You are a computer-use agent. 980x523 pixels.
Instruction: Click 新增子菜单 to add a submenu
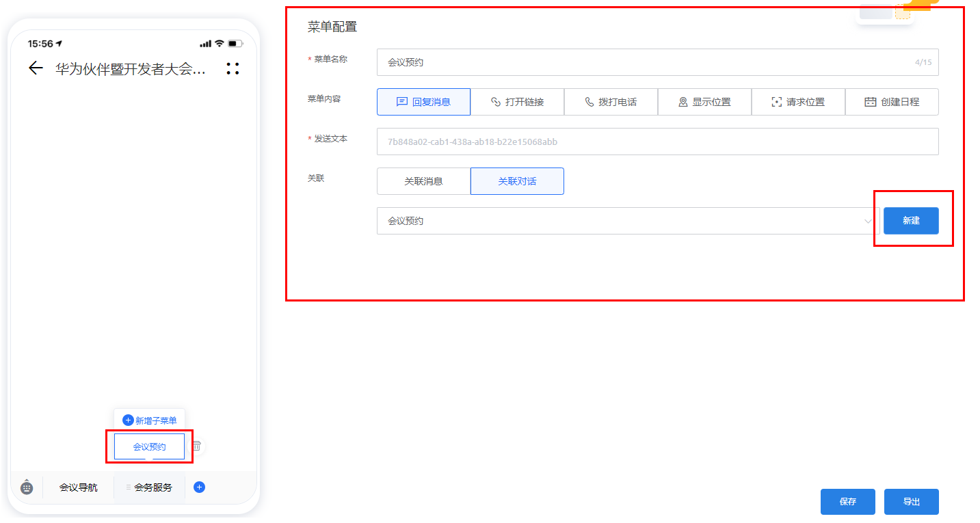point(149,420)
